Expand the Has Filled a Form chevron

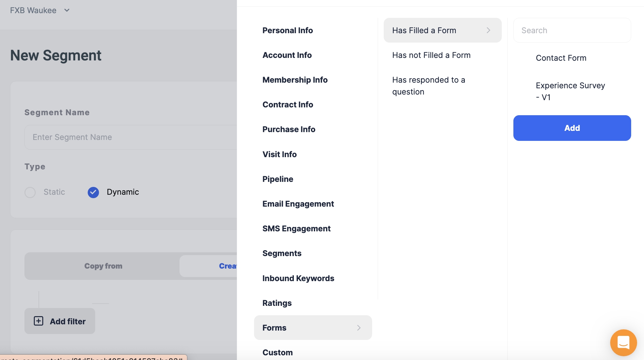click(488, 30)
